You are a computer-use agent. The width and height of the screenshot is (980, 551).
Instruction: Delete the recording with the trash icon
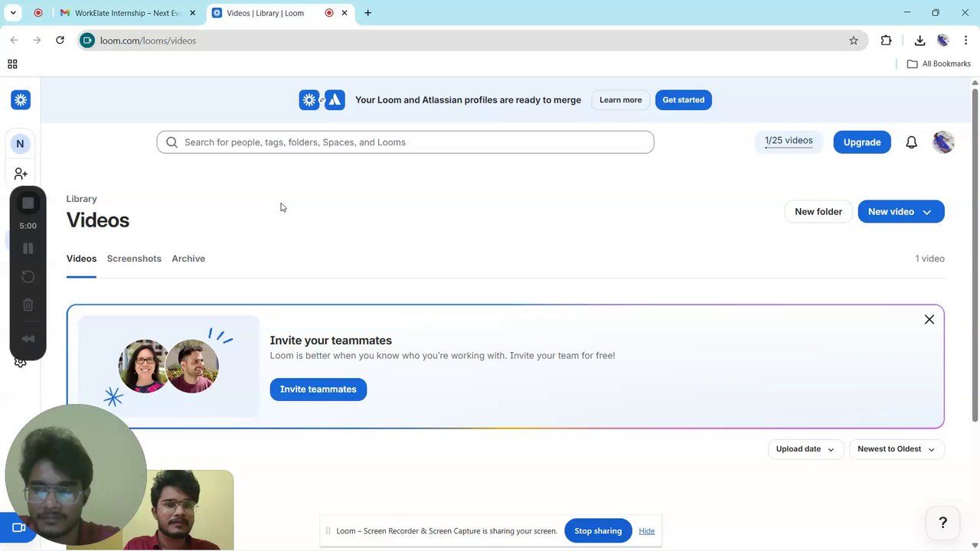tap(28, 305)
